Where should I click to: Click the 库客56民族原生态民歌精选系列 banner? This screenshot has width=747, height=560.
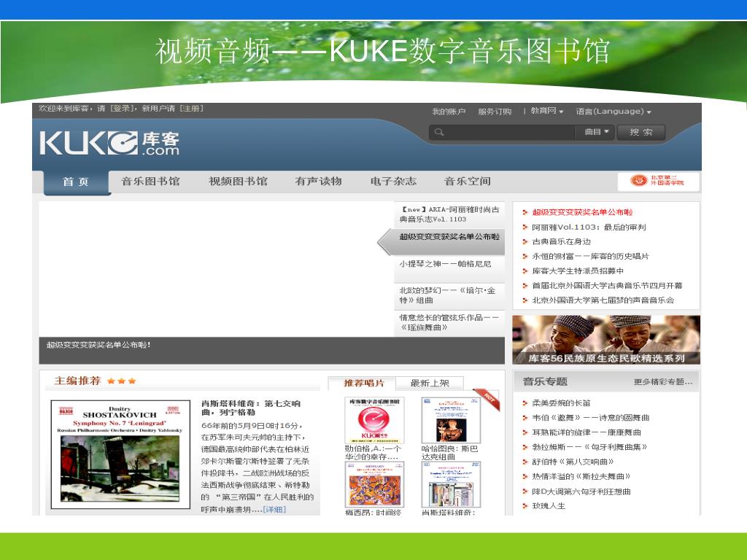tap(606, 340)
